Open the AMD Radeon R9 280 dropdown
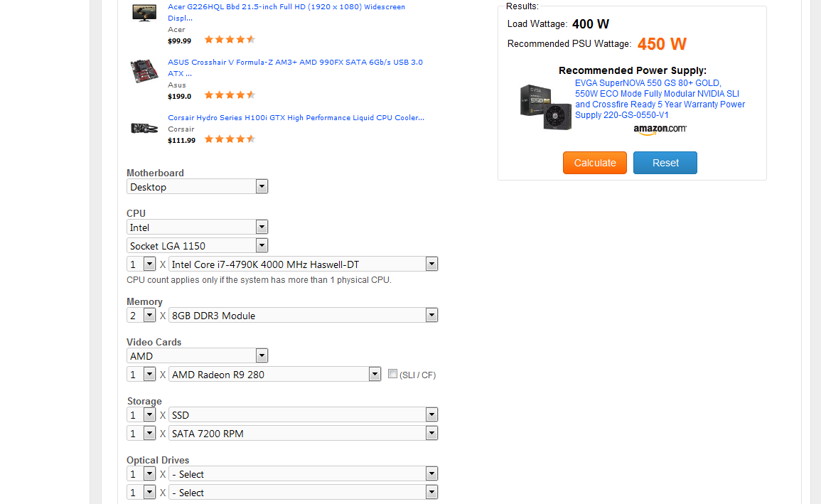 (275, 374)
